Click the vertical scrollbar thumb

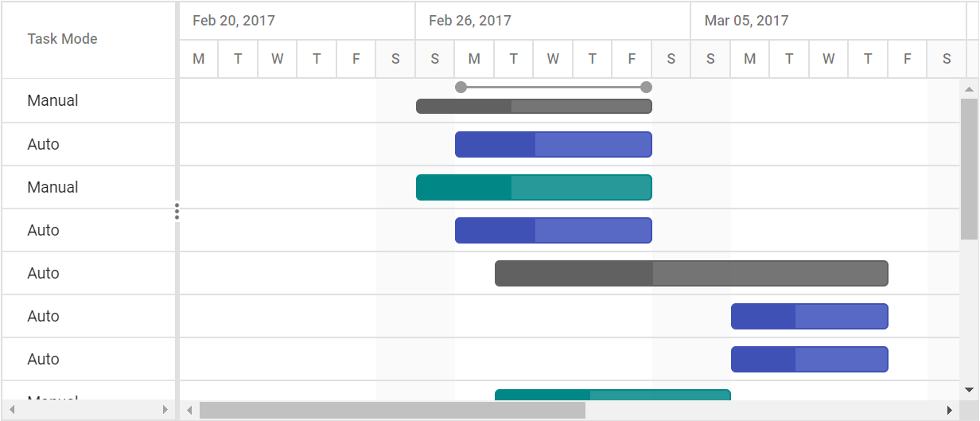(969, 167)
